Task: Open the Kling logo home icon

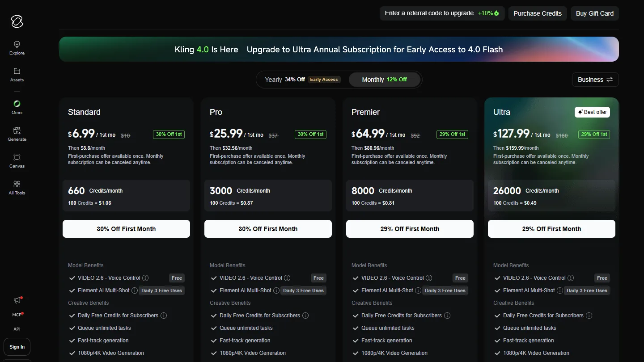Action: click(x=17, y=21)
